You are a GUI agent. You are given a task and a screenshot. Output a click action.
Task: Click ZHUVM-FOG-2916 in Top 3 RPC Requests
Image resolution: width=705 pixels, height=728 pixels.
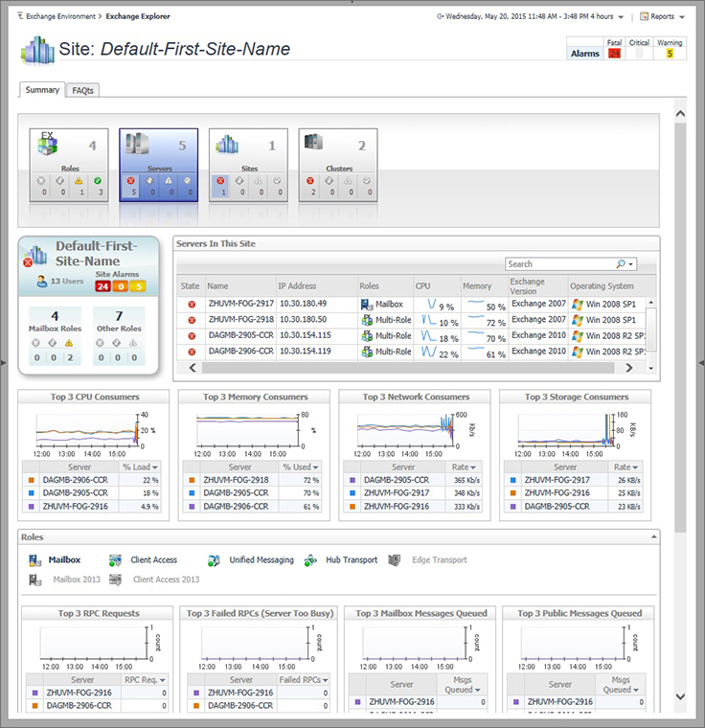pos(79,693)
